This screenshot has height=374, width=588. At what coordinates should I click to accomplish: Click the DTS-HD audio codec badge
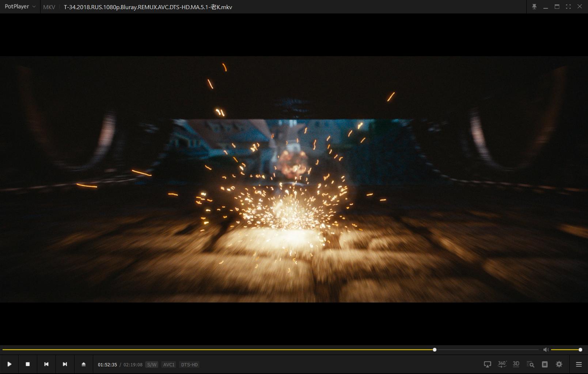coord(189,365)
